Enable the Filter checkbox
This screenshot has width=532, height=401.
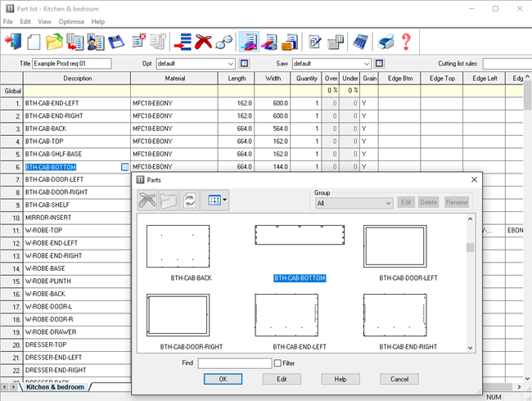(x=278, y=363)
